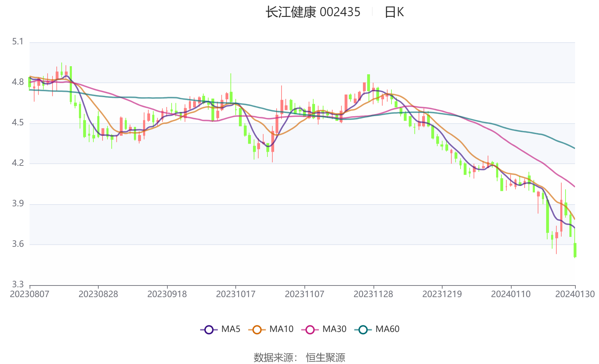The width and height of the screenshot is (599, 364).
Task: Click the 20231107 date axis label
Action: 304,294
